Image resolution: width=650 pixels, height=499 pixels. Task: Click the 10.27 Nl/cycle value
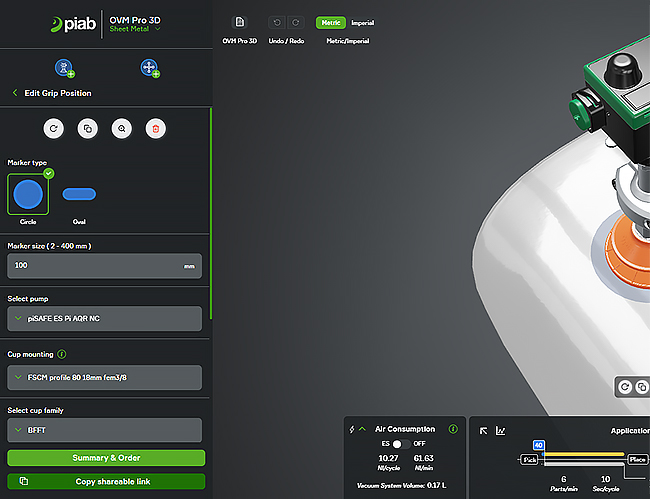[x=388, y=458]
